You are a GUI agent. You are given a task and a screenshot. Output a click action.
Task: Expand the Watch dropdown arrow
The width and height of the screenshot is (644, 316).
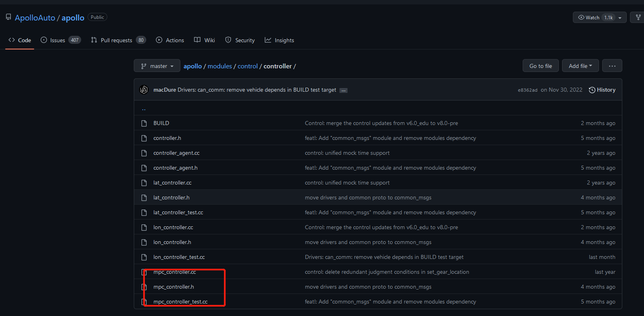(620, 18)
